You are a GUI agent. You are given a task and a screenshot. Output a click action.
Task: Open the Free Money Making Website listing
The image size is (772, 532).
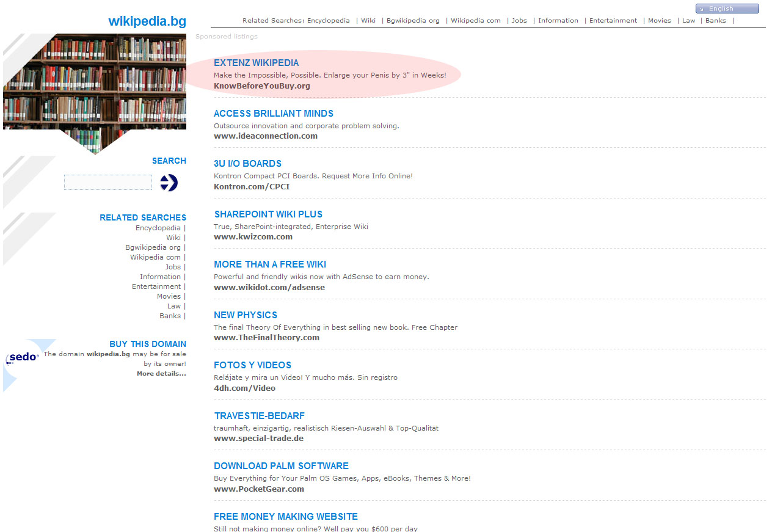285,517
